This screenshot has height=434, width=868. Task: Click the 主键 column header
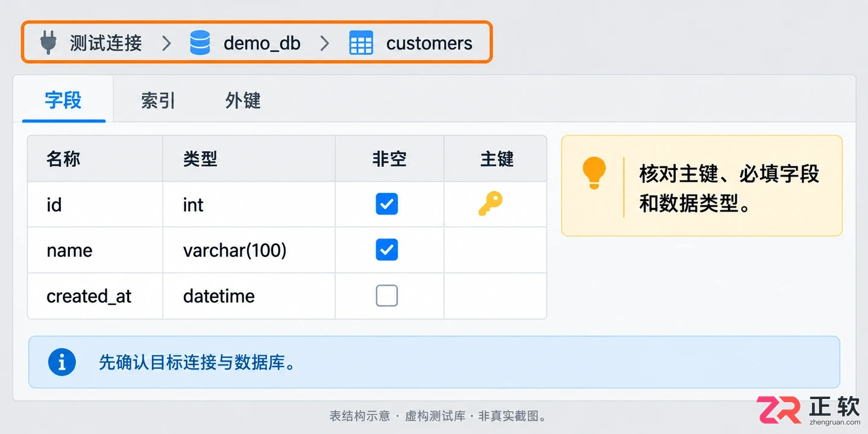click(497, 159)
